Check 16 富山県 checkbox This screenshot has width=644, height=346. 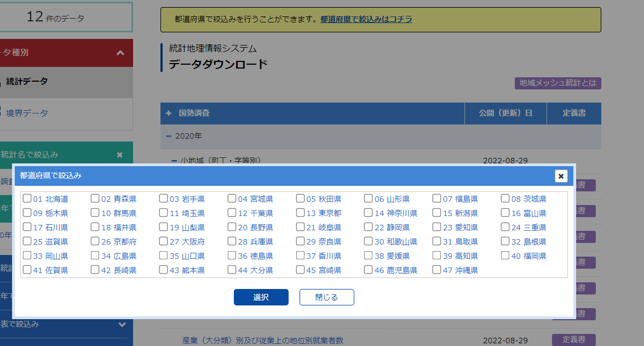coord(505,213)
